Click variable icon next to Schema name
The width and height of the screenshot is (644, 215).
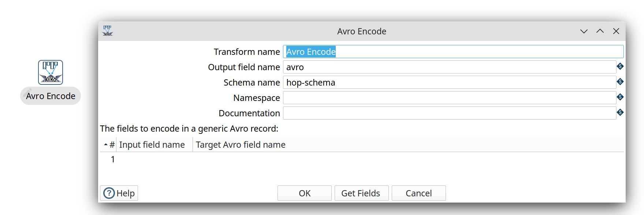tap(620, 82)
